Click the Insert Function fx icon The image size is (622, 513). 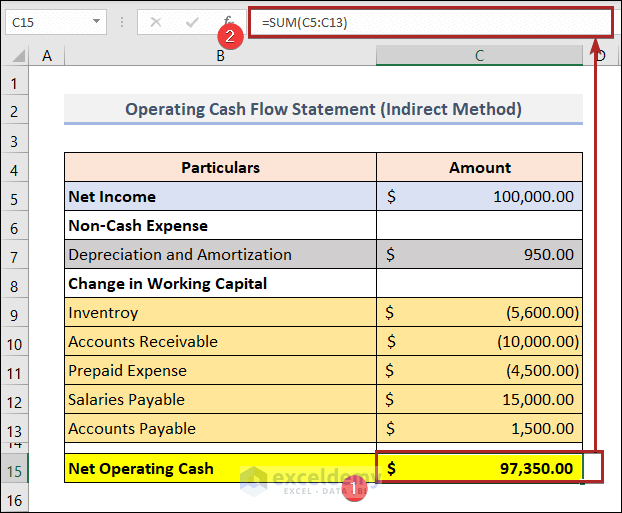(227, 21)
